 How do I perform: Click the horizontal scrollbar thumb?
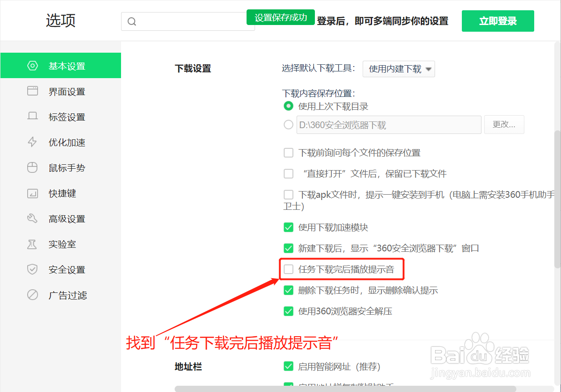click(345, 389)
